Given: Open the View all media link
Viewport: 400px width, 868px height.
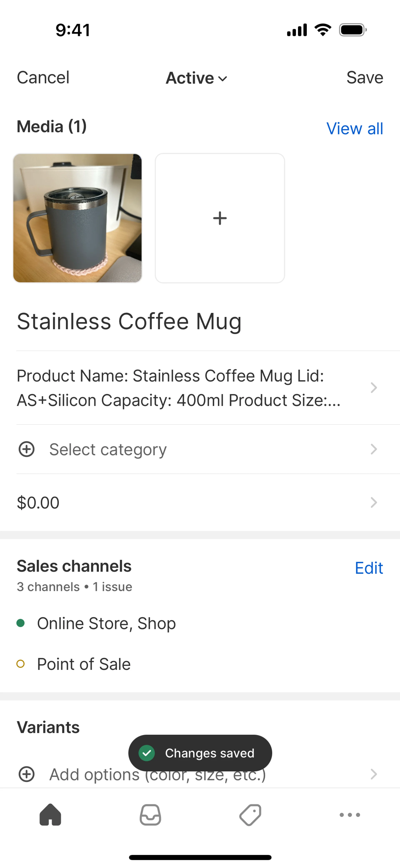Looking at the screenshot, I should coord(355,128).
